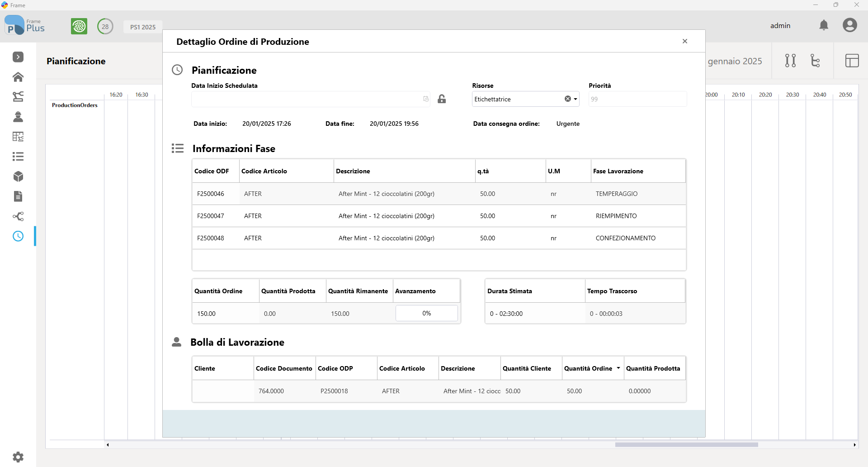This screenshot has height=467, width=868.
Task: Open Quantità Ordine column filter arrow
Action: (x=618, y=368)
